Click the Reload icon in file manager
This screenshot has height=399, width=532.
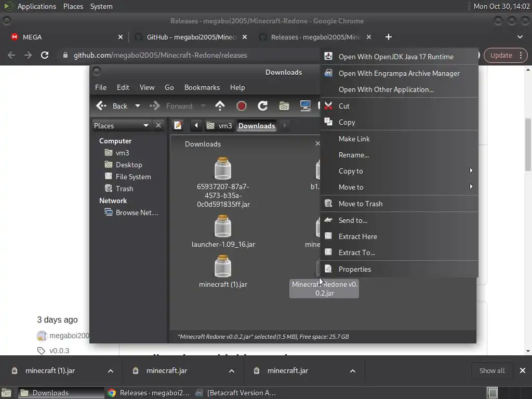262,106
